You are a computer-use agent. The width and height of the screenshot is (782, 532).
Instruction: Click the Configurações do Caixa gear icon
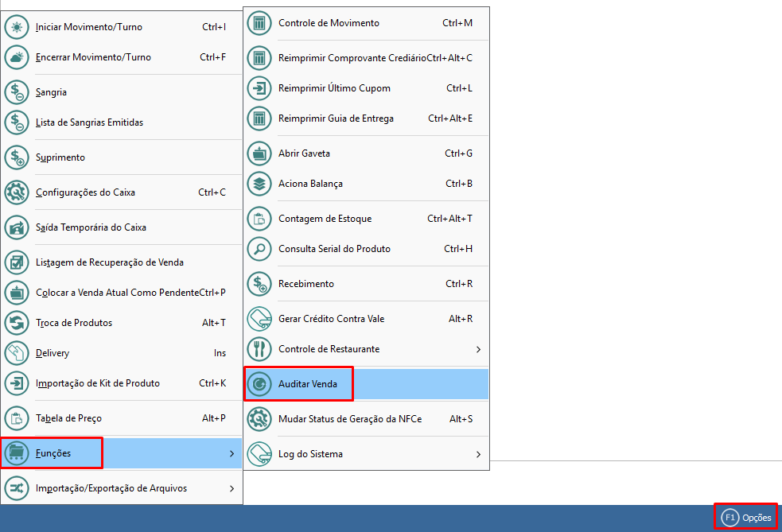[17, 192]
